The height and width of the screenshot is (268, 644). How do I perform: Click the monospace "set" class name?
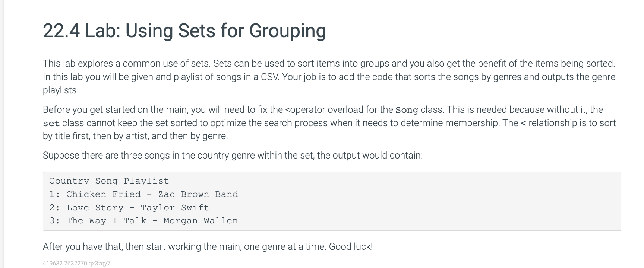[x=51, y=124]
